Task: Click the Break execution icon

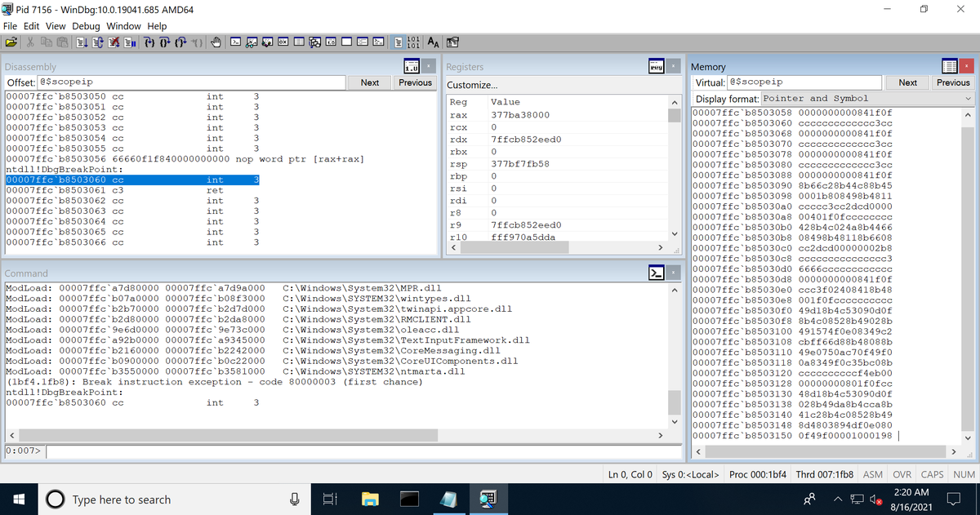Action: [130, 42]
